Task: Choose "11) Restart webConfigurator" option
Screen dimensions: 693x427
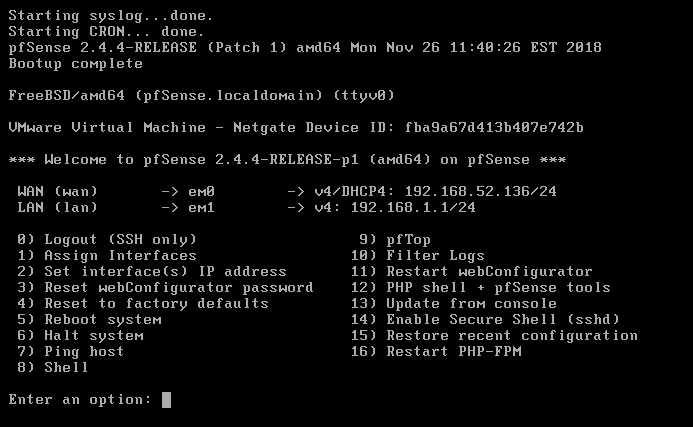Action: (x=471, y=271)
